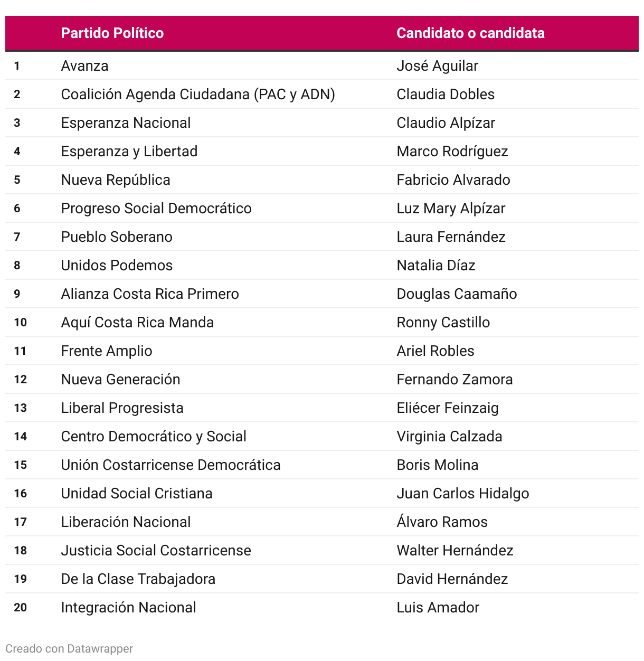Open the Creado con Datawrapper link
The width and height of the screenshot is (644, 661).
tap(69, 648)
